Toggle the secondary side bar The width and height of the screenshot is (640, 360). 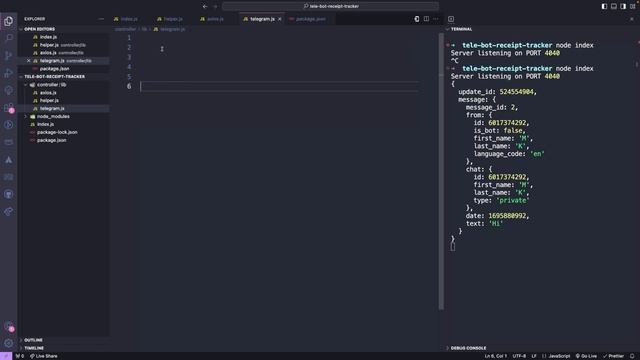pos(623,6)
